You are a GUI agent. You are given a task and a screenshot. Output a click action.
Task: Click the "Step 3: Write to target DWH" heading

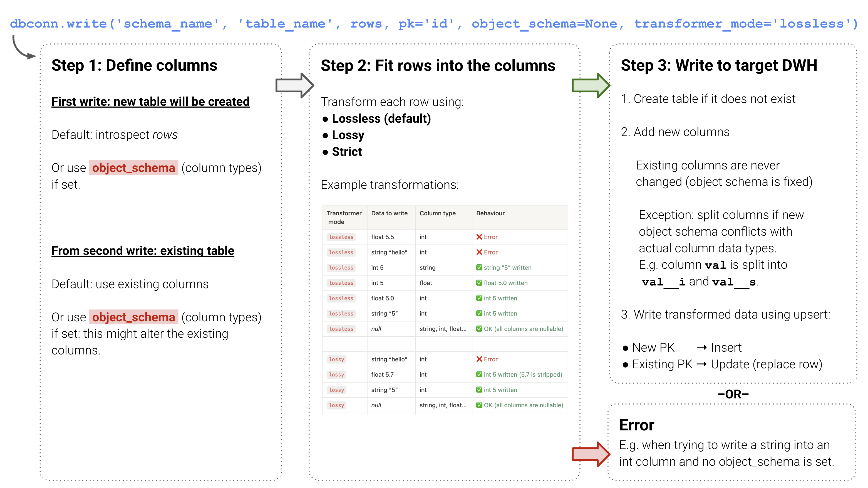point(719,65)
